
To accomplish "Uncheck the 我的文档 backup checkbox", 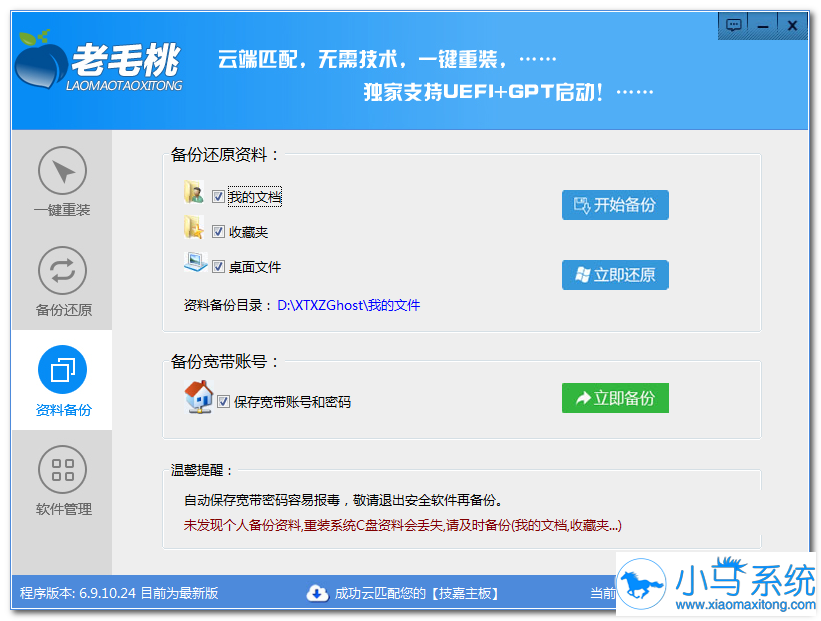I will pos(218,196).
